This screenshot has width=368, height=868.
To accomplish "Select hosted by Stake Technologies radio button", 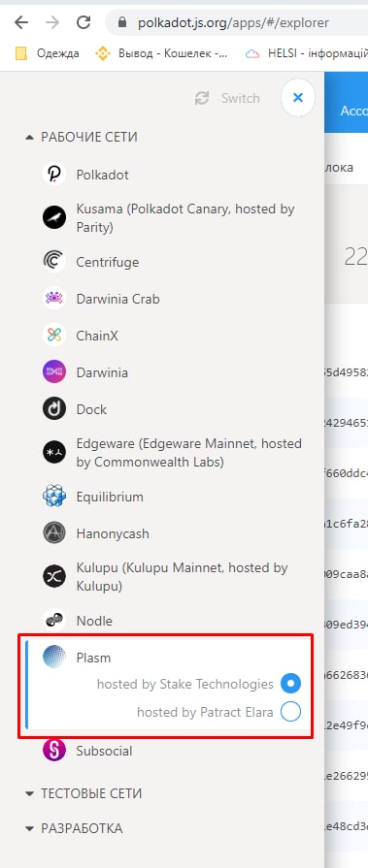I will point(290,684).
